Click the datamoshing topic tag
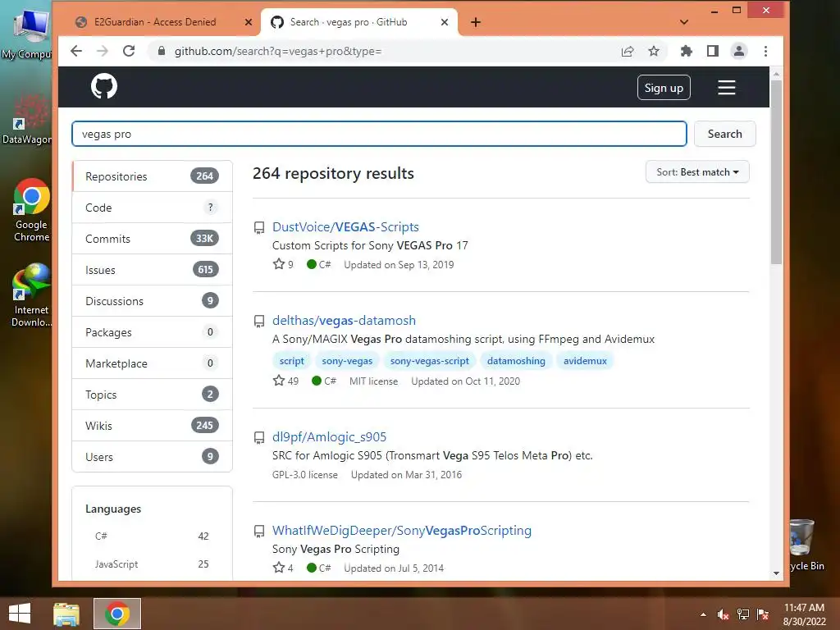This screenshot has width=840, height=630. pos(516,361)
